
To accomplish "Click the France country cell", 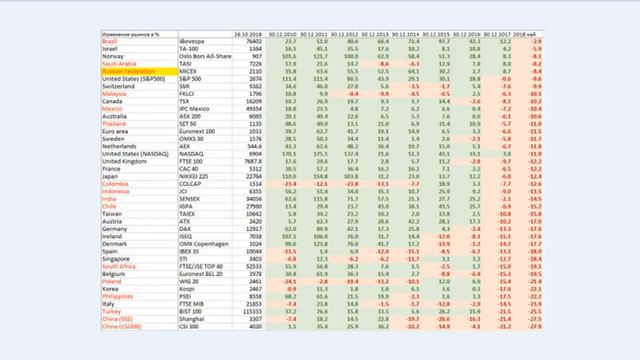I will [140, 169].
